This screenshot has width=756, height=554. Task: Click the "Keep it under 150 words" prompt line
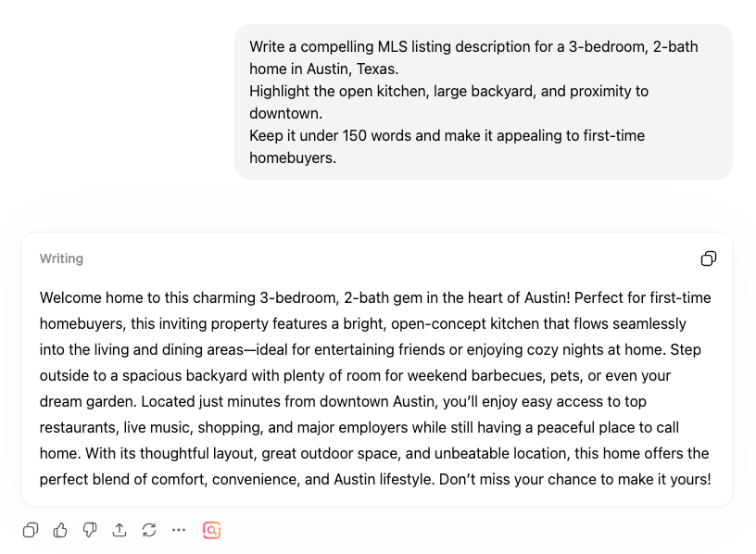(447, 135)
